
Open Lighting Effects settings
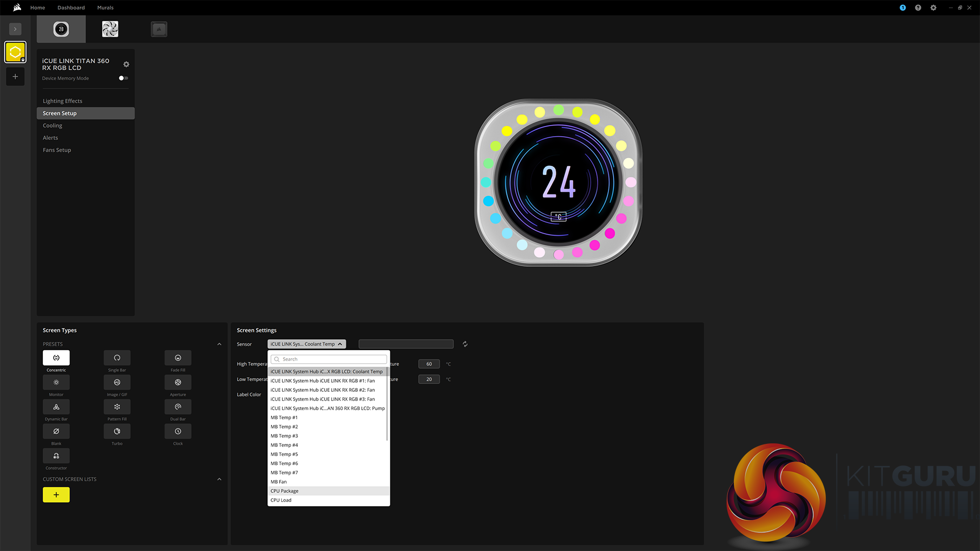62,101
